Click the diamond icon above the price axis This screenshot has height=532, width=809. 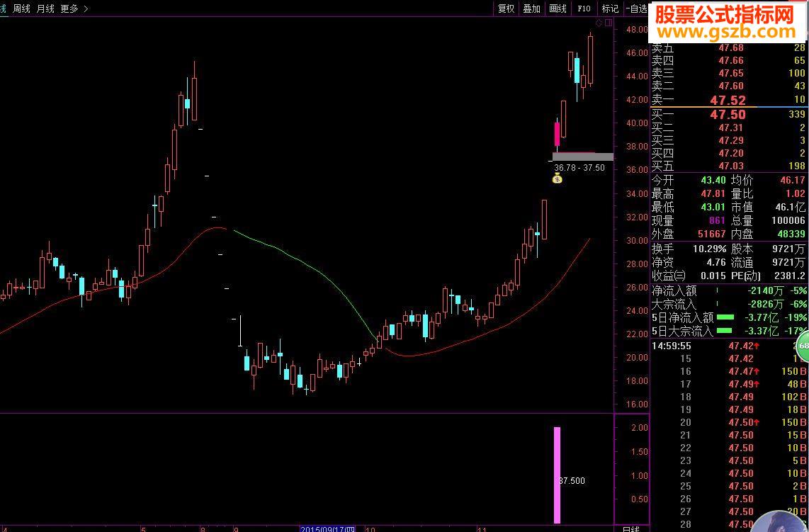click(599, 23)
